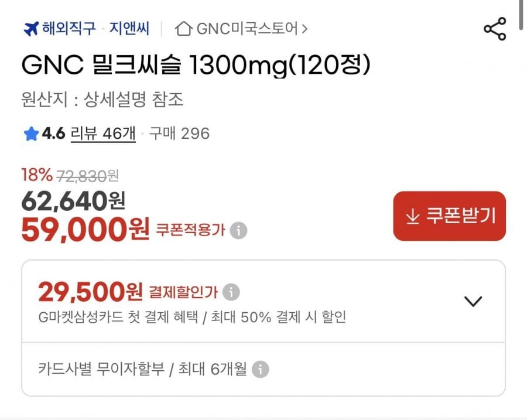Open the 리뷰 46개 reviews link
The image size is (527, 420).
(103, 134)
